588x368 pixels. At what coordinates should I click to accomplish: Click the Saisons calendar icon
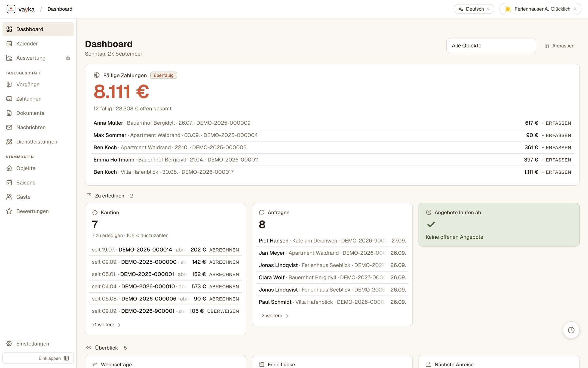[9, 183]
